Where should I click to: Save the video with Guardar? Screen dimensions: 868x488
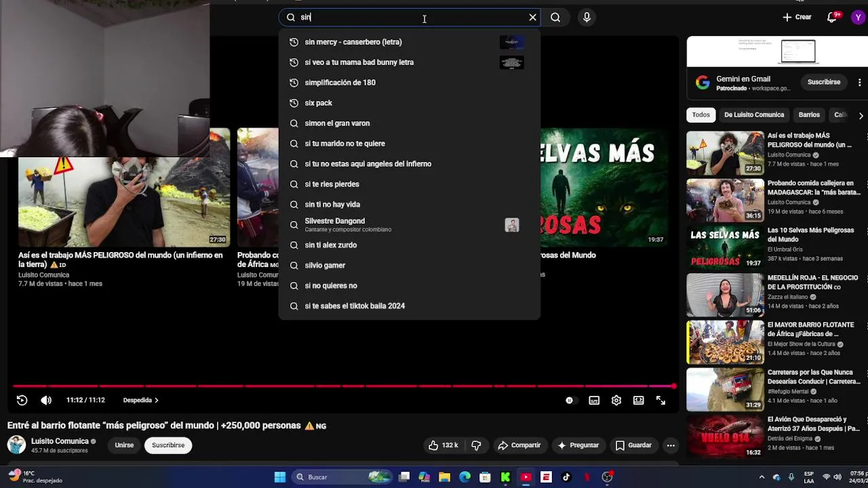click(633, 445)
